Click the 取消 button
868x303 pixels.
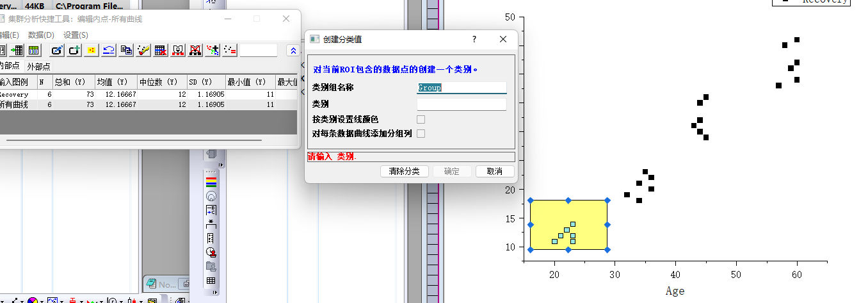(x=495, y=171)
